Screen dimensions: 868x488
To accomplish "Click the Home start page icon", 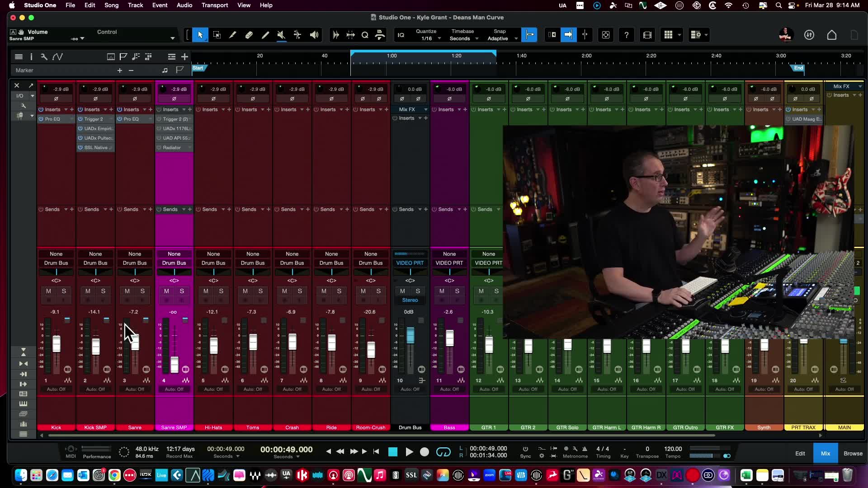I will click(832, 35).
